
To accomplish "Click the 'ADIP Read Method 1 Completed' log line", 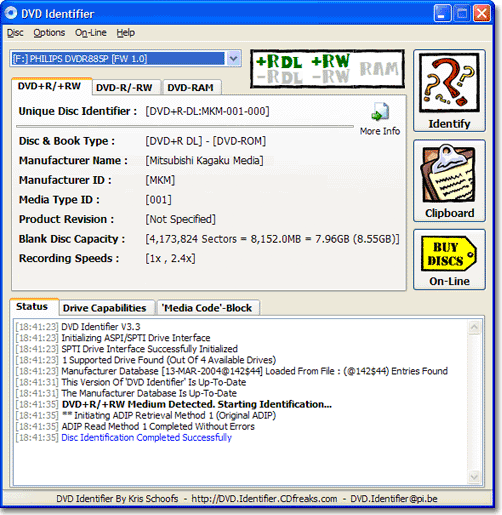I will pyautogui.click(x=158, y=426).
